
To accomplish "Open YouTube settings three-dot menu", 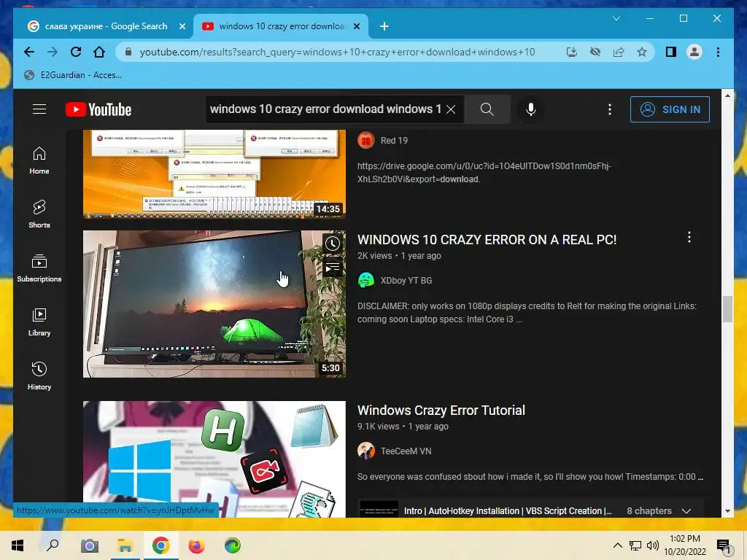I will click(x=609, y=109).
